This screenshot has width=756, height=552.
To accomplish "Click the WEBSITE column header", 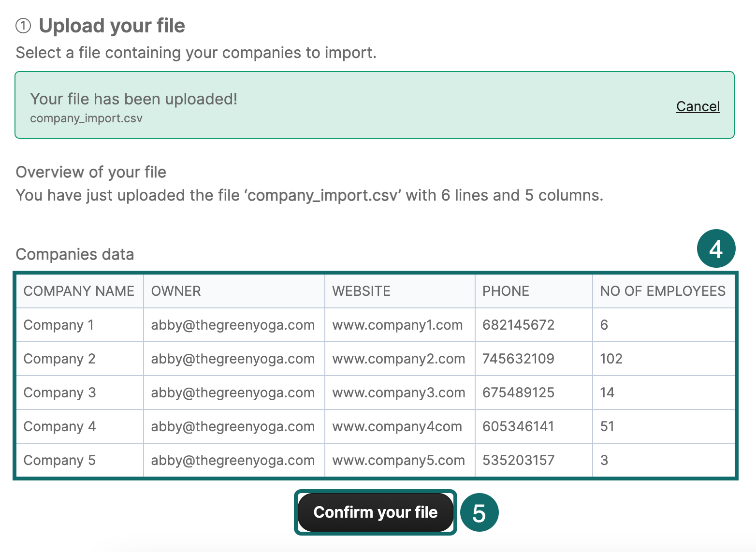I will coord(361,291).
